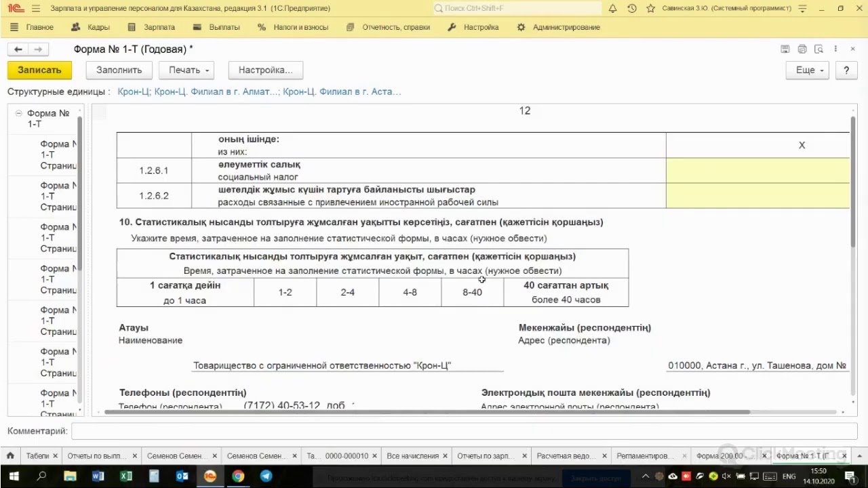
Task: Switch to the Табели tab
Action: [38, 456]
